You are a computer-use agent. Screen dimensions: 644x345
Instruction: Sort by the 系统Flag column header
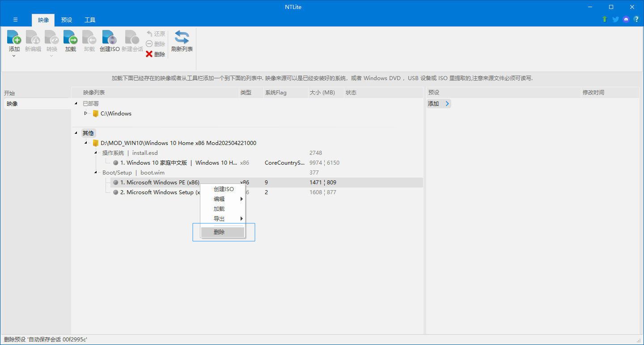(285, 93)
